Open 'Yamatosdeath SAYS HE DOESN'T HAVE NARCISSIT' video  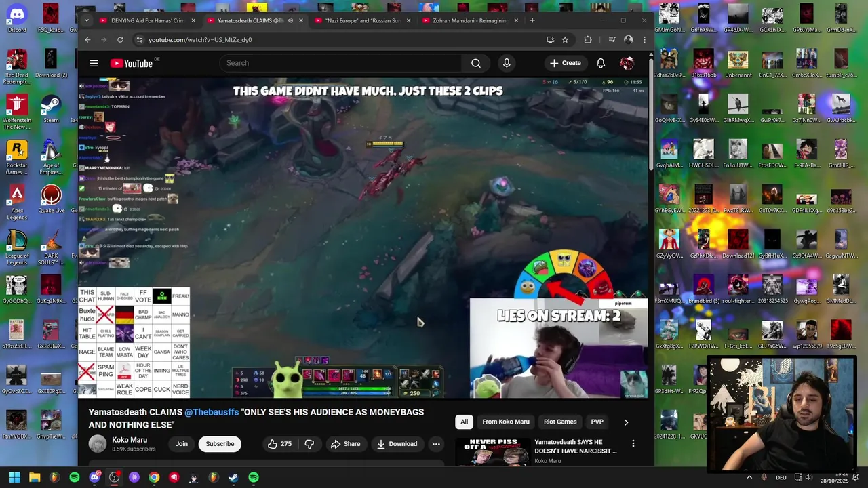(576, 447)
